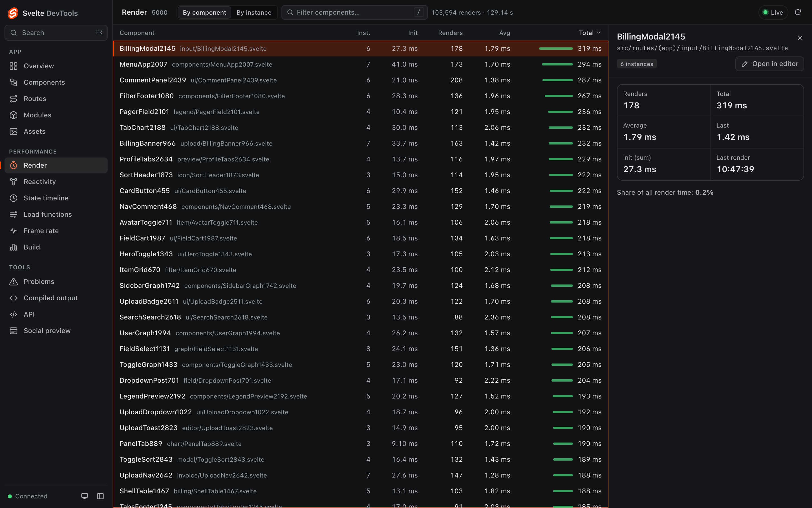Switch to By instance view
The height and width of the screenshot is (508, 812).
click(254, 12)
